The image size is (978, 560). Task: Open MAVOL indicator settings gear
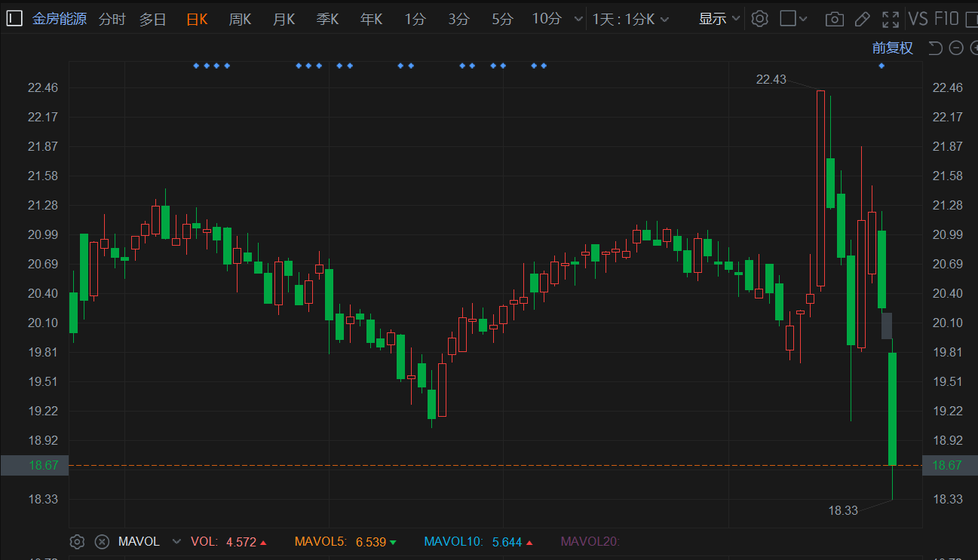click(x=76, y=541)
